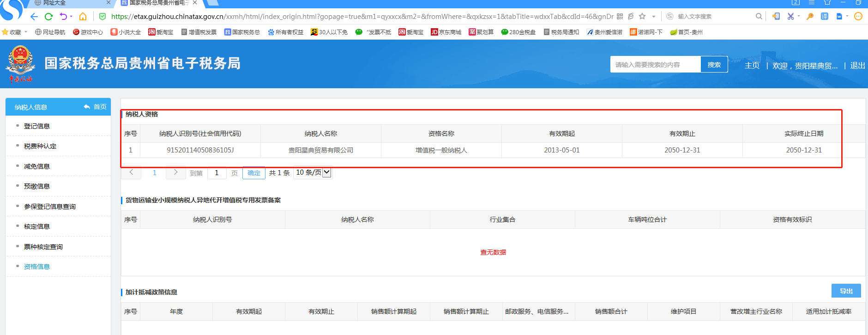
Task: Click the magnifier icon in browser search box
Action: click(x=759, y=16)
